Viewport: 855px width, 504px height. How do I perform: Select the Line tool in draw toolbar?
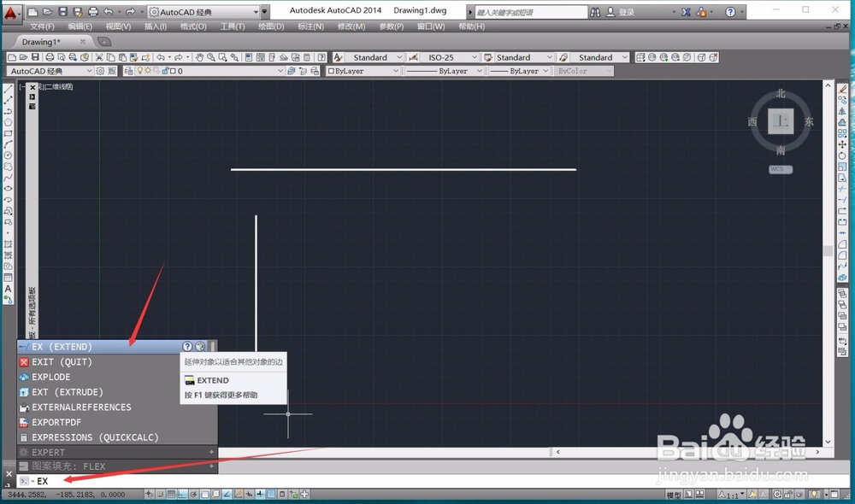[9, 89]
